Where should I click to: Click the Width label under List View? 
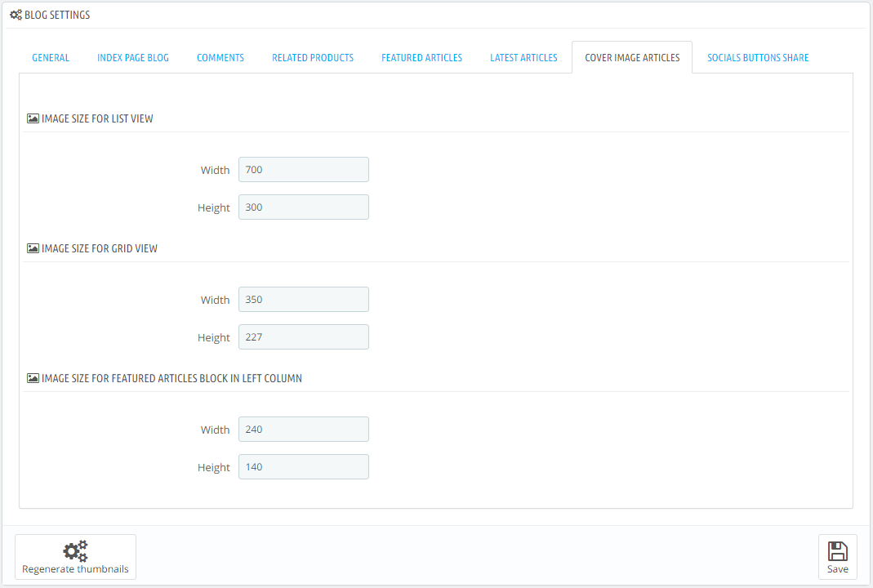(215, 170)
